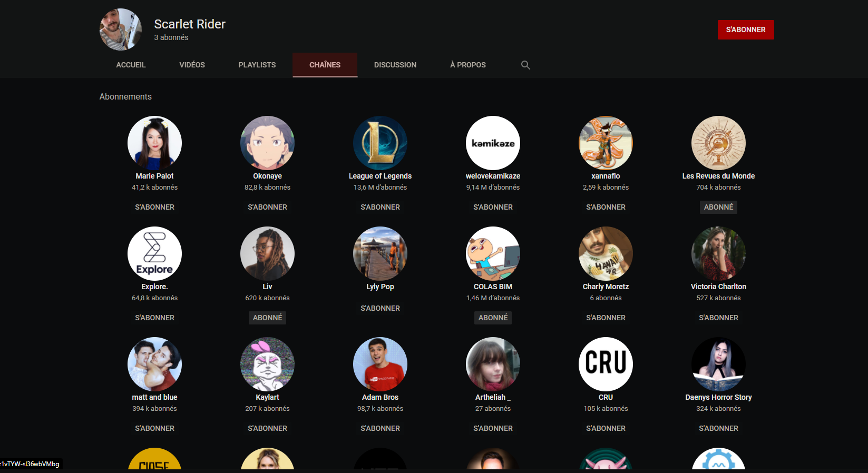Subscribe to Marie Palot

click(x=154, y=207)
